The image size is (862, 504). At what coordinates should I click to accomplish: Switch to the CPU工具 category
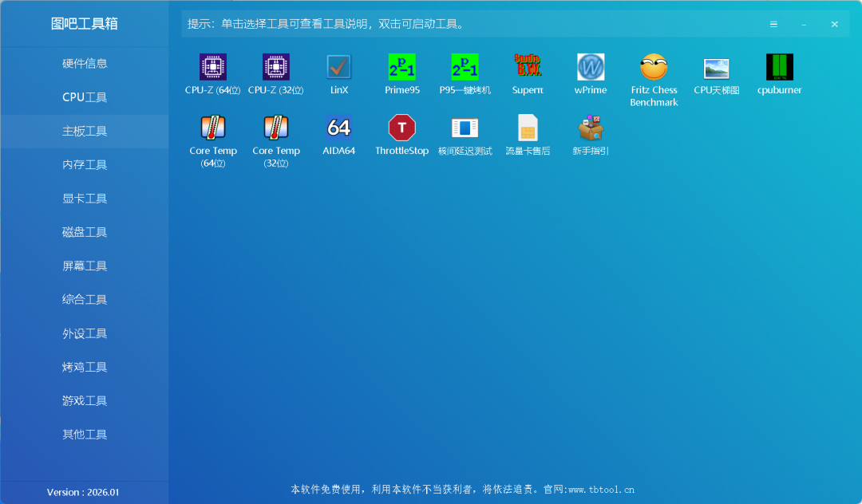pyautogui.click(x=85, y=97)
